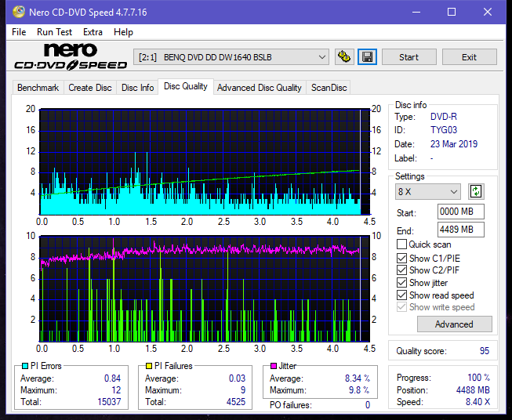Click the End position field 4489 MB
The width and height of the screenshot is (512, 420).
(x=461, y=230)
